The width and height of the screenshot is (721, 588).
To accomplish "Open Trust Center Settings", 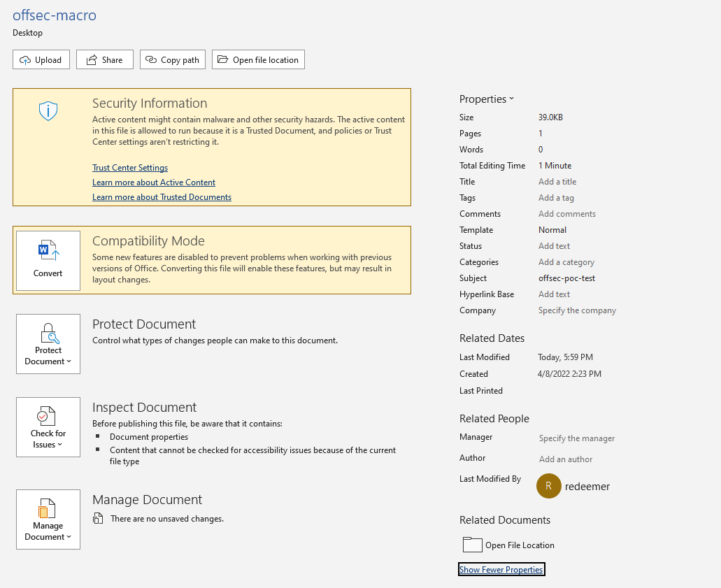I will (x=129, y=167).
